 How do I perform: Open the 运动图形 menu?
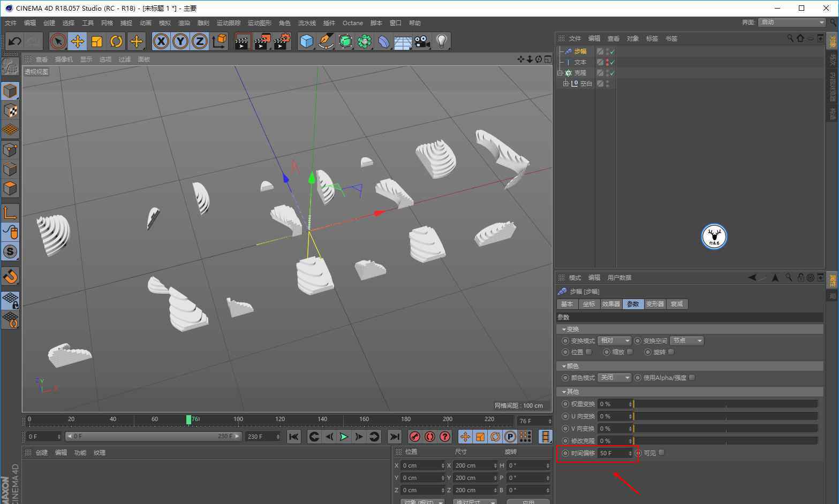click(x=260, y=23)
